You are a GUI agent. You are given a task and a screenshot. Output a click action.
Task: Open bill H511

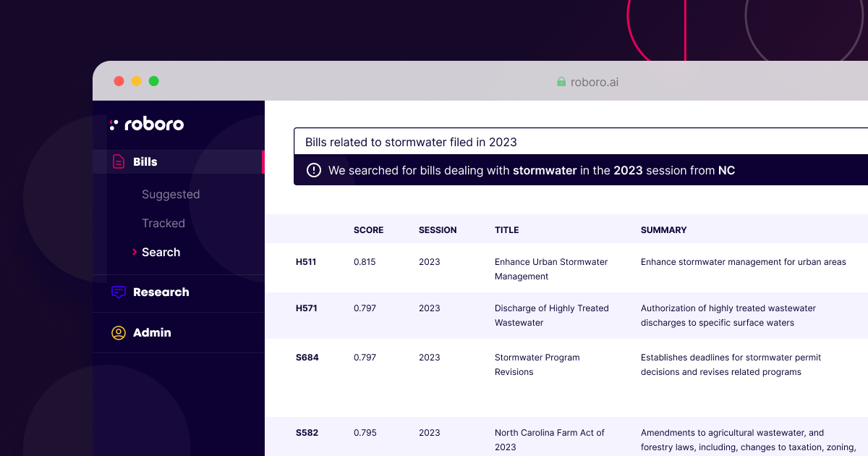(306, 262)
